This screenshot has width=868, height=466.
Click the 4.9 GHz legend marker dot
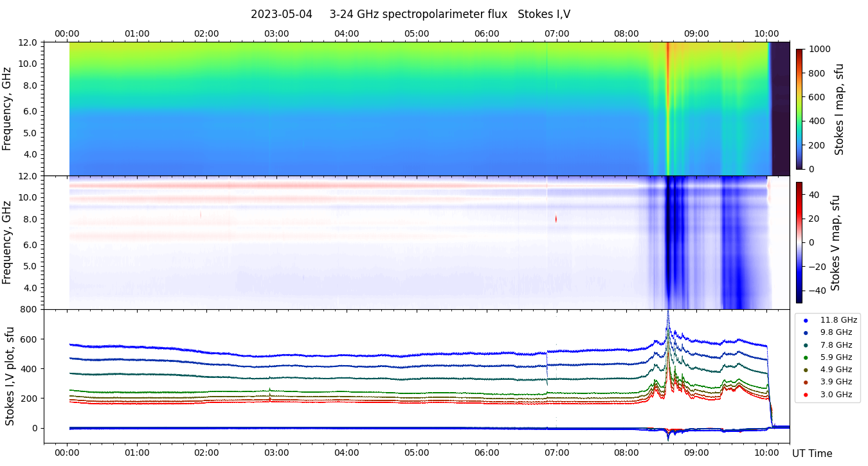[x=806, y=370]
